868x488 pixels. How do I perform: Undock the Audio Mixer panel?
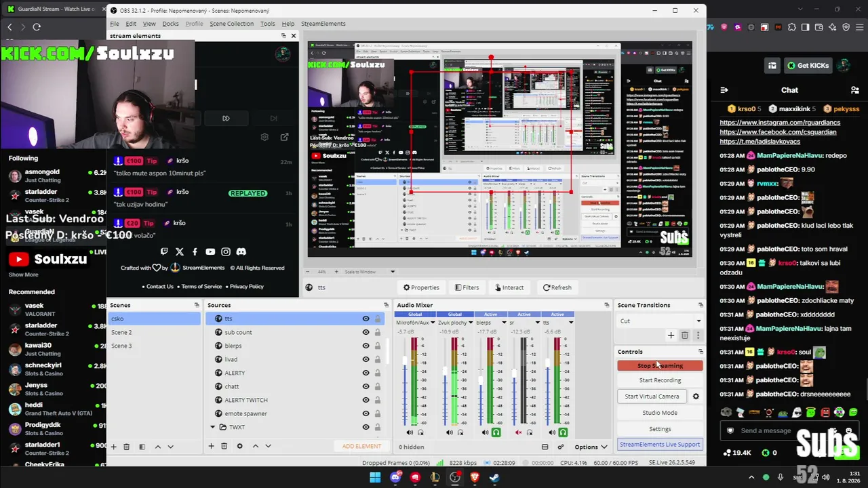click(x=606, y=305)
